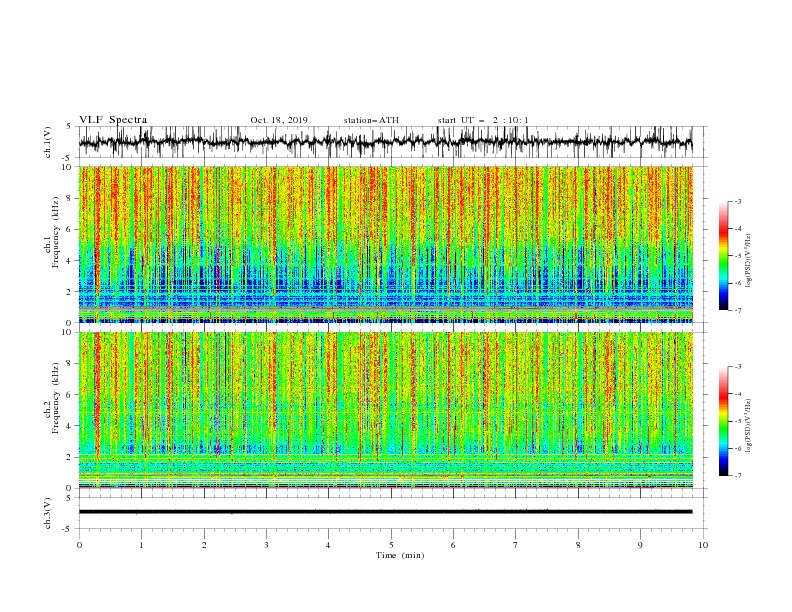Click the ch.2 frequency axis "8" tick label
This screenshot has width=792, height=612.
[x=70, y=364]
